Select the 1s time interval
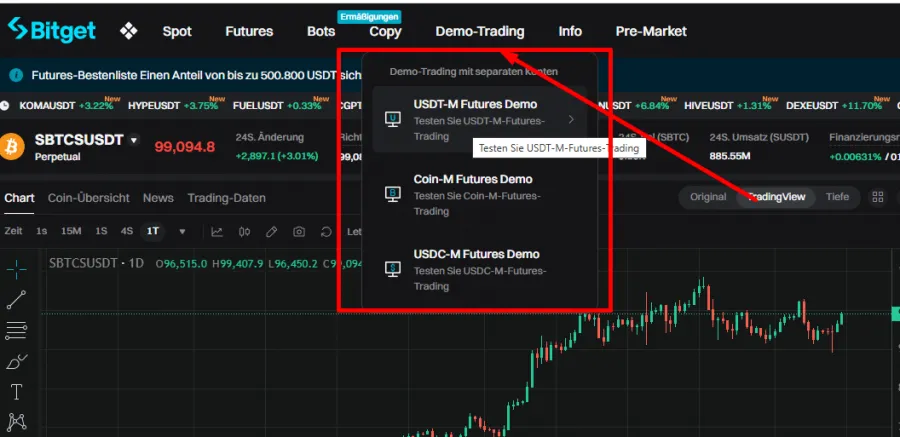 41,231
